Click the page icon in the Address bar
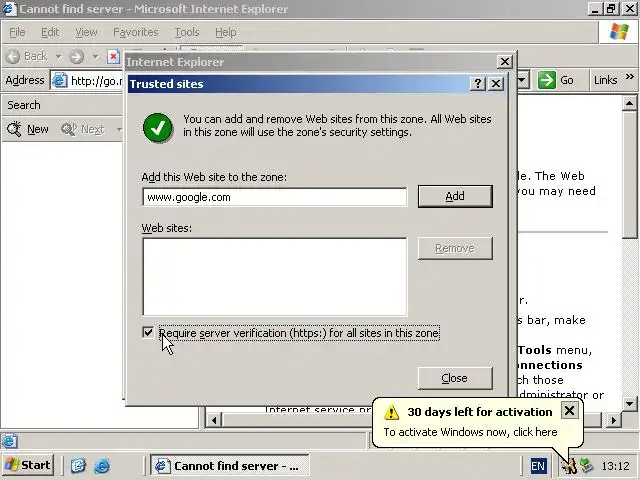The height and width of the screenshot is (480, 640). click(x=60, y=80)
